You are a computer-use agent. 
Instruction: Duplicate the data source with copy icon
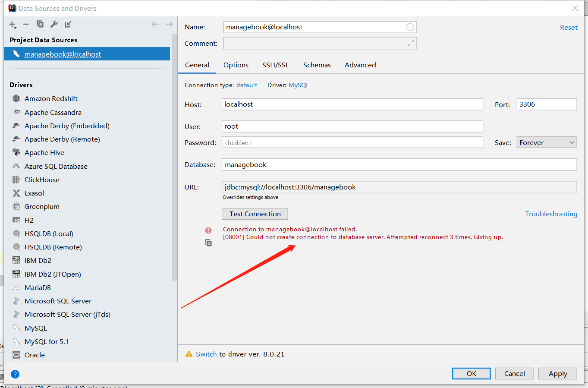40,24
